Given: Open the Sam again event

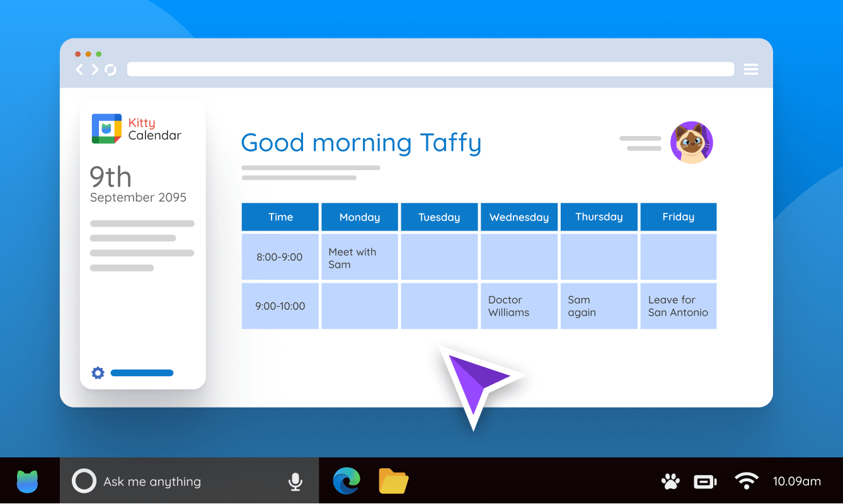Looking at the screenshot, I should (599, 306).
